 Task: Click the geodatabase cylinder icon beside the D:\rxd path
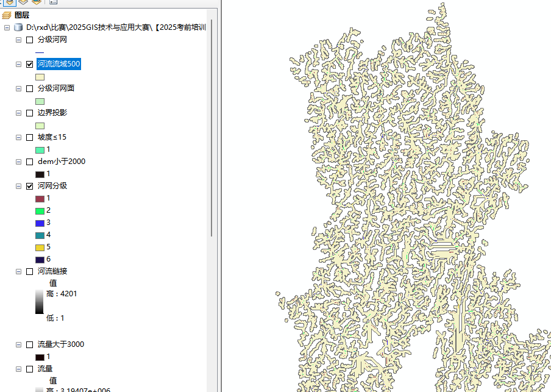(18, 27)
